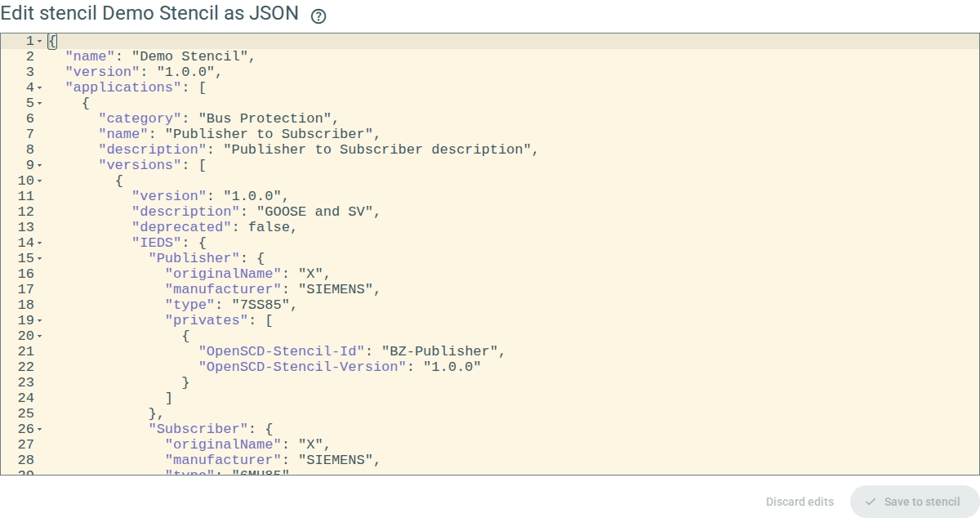This screenshot has width=980, height=518.
Task: Click the top-level "1.0.0" version value on line 3
Action: click(x=185, y=72)
